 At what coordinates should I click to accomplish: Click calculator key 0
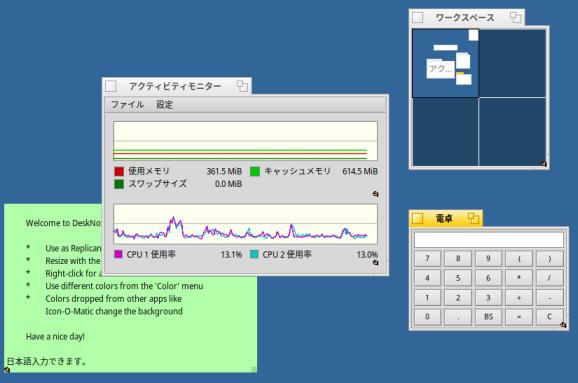coord(428,317)
